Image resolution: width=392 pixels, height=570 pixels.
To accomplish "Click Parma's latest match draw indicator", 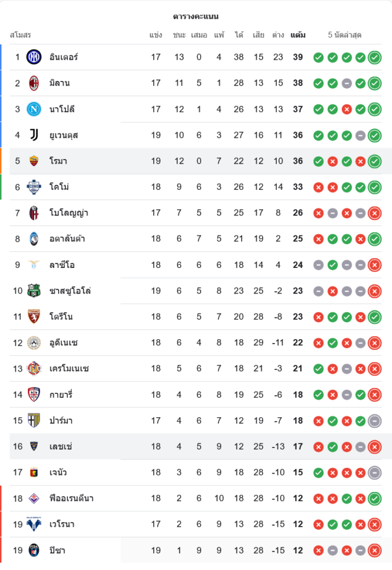I will (374, 421).
